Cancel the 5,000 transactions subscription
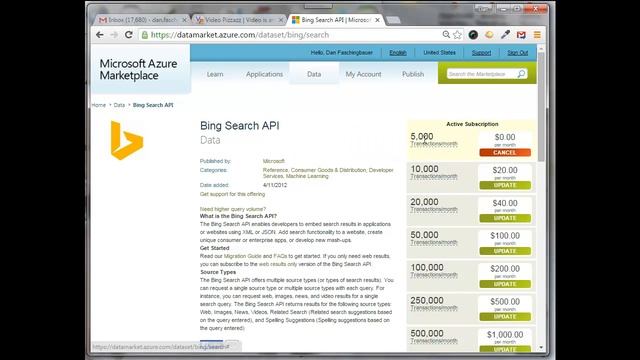The image size is (640, 360). point(505,153)
